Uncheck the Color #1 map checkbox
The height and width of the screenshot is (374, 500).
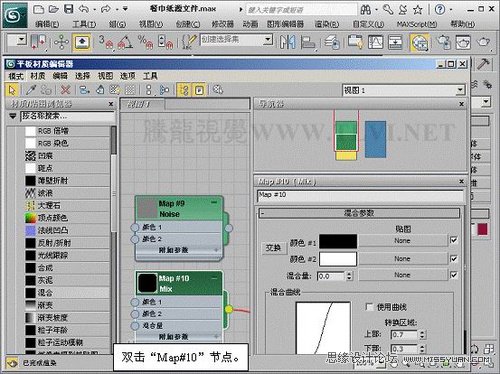tap(454, 240)
